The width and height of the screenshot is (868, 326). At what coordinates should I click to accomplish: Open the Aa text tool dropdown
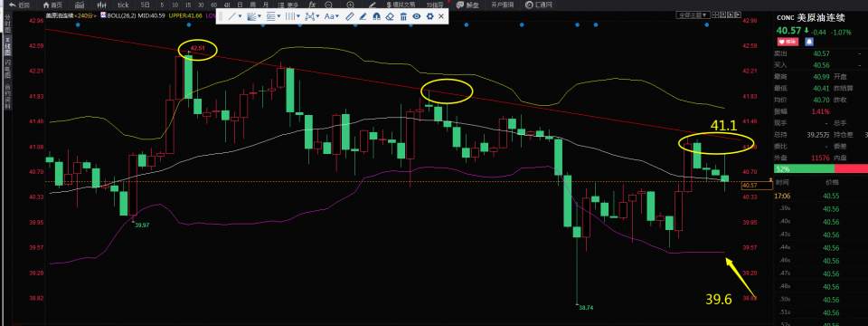332,16
